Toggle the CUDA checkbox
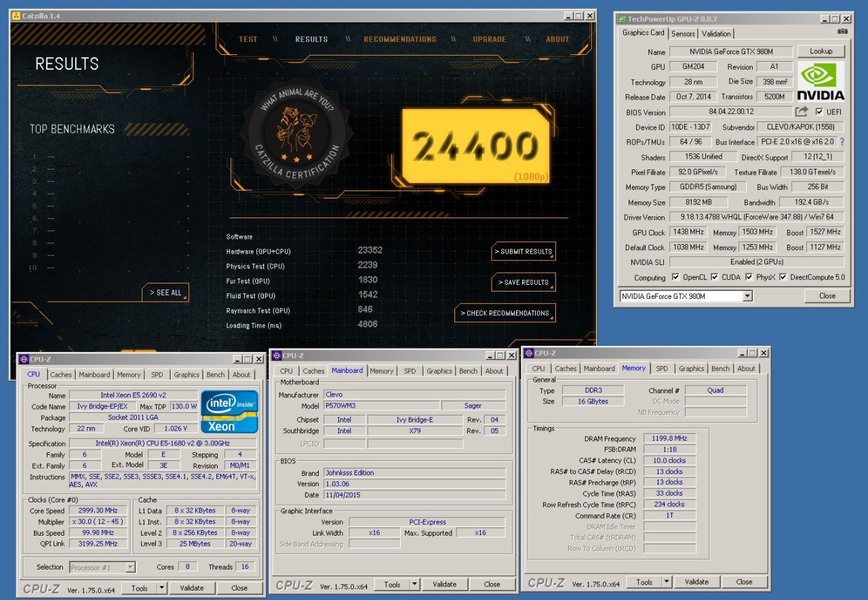The image size is (868, 600). [x=714, y=277]
